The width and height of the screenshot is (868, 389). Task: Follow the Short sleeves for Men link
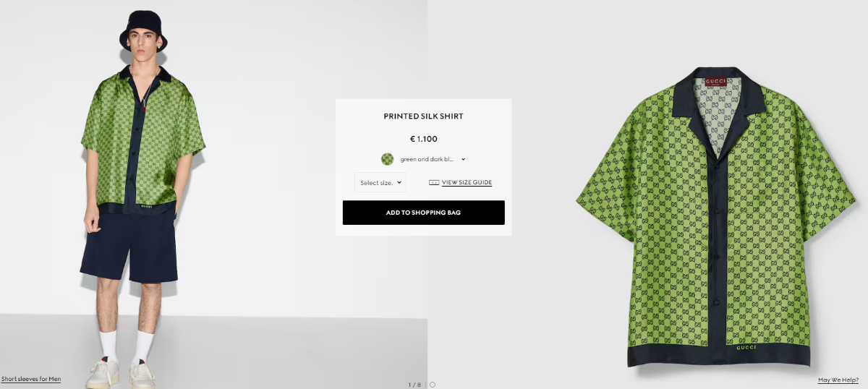[31, 379]
